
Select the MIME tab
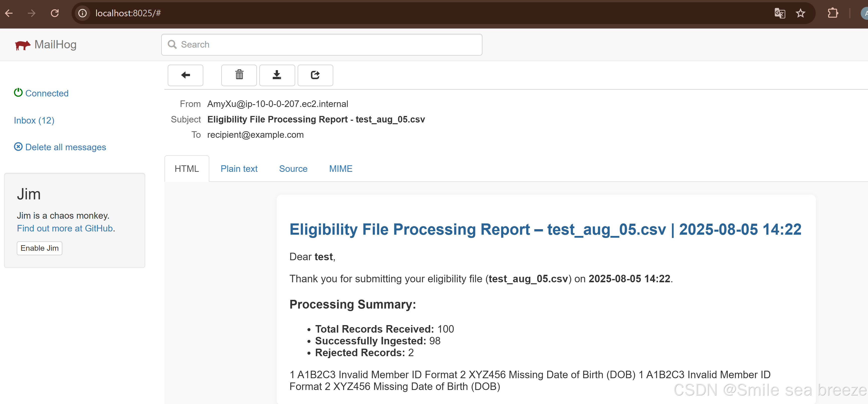coord(340,169)
